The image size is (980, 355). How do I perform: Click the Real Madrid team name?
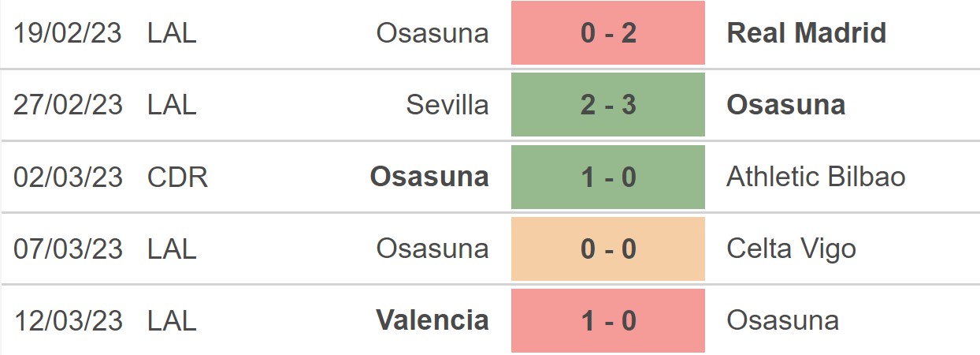coord(807,33)
